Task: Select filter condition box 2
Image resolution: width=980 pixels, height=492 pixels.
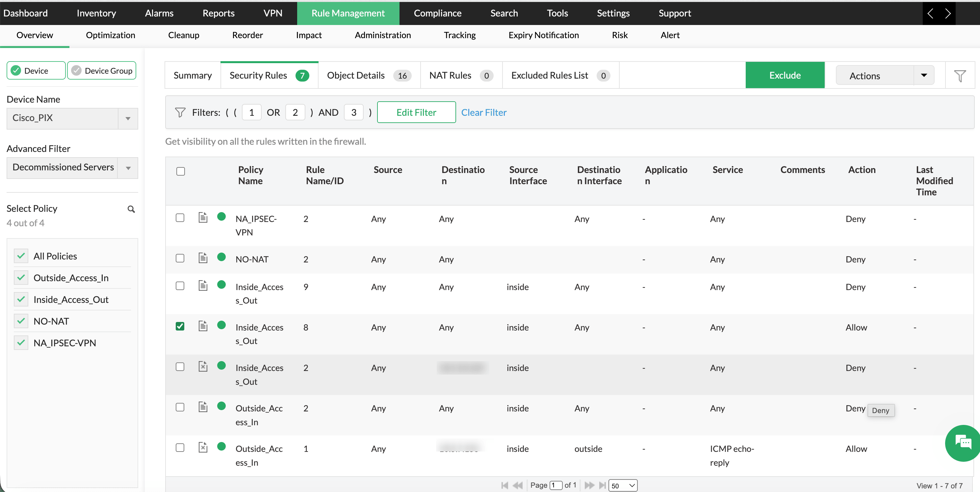Action: click(295, 112)
